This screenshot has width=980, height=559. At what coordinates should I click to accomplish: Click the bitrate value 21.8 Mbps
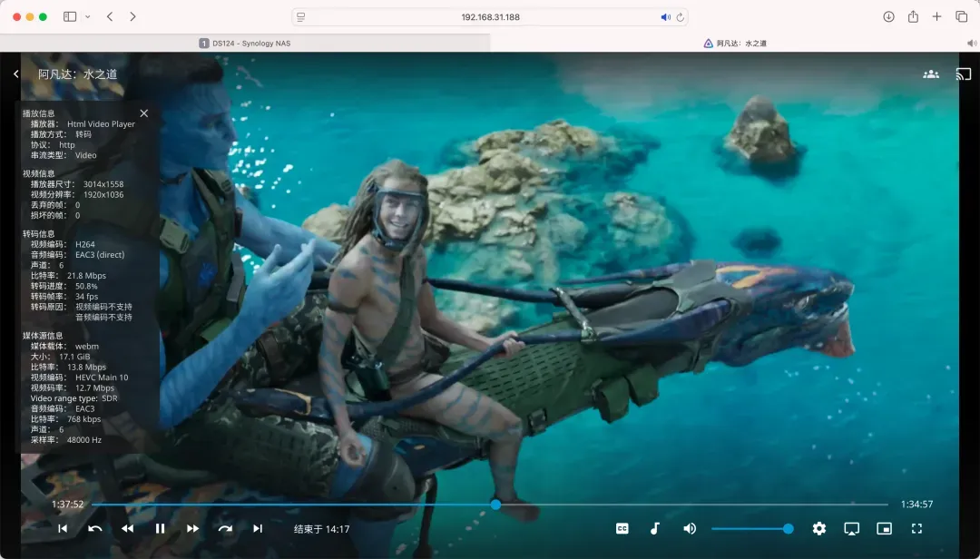pyautogui.click(x=86, y=275)
